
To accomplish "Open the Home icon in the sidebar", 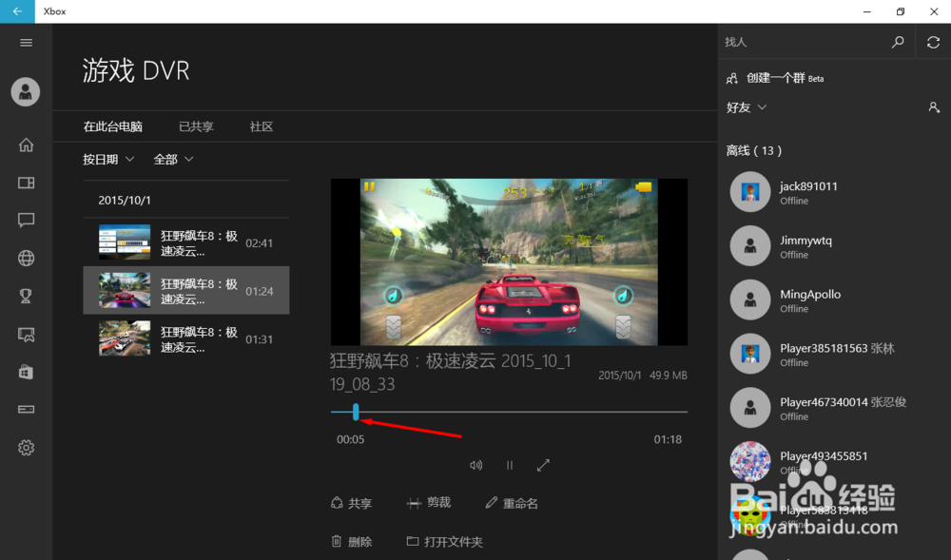I will [26, 145].
